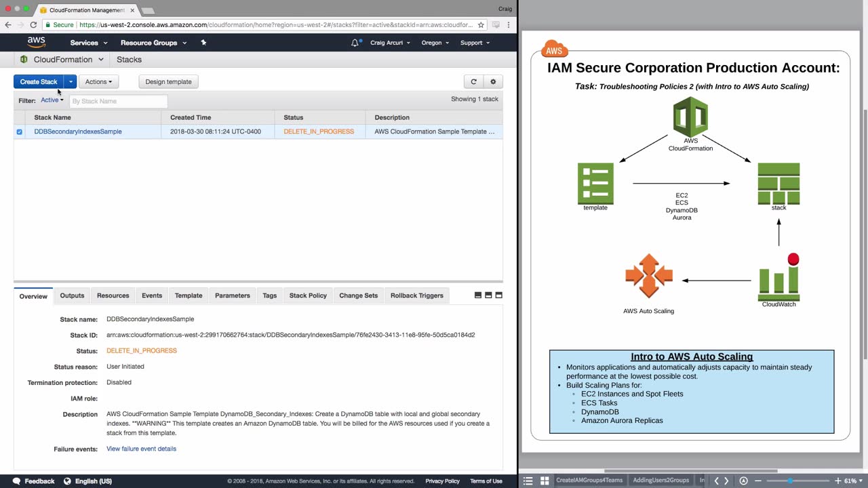Open the Oregon region selector
The height and width of the screenshot is (488, 868).
tap(435, 43)
